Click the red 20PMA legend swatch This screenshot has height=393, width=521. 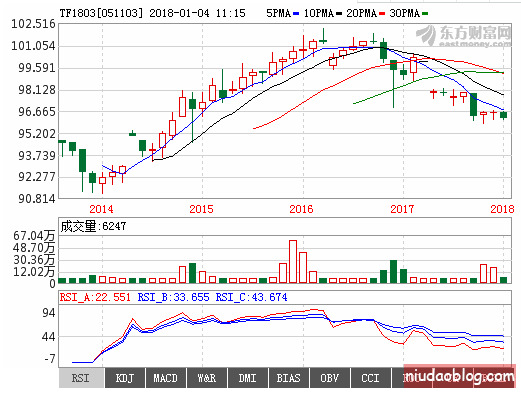tap(382, 14)
